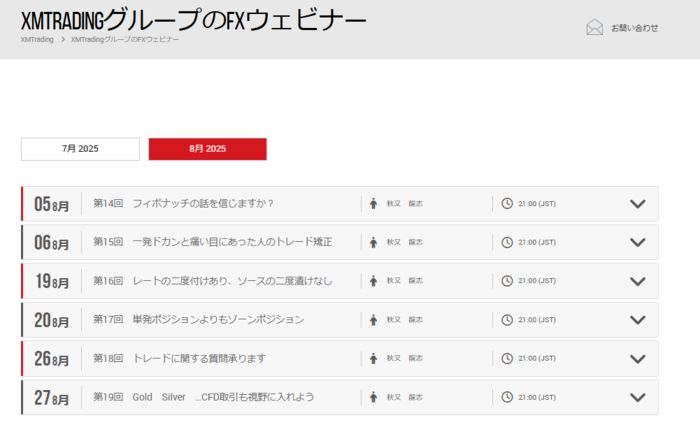Expand the 27 8月 webinar row chevron
The width and height of the screenshot is (700, 448).
[638, 397]
